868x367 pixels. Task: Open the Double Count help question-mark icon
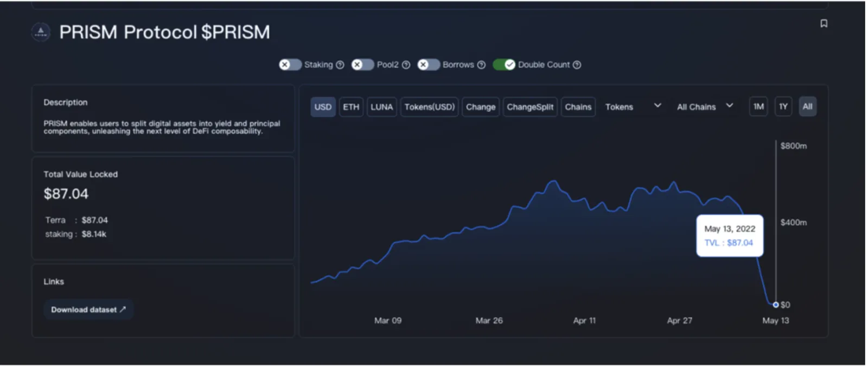[577, 65]
